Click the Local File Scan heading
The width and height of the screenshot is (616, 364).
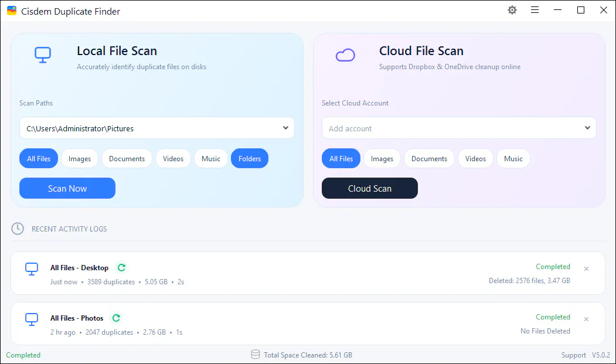[117, 51]
